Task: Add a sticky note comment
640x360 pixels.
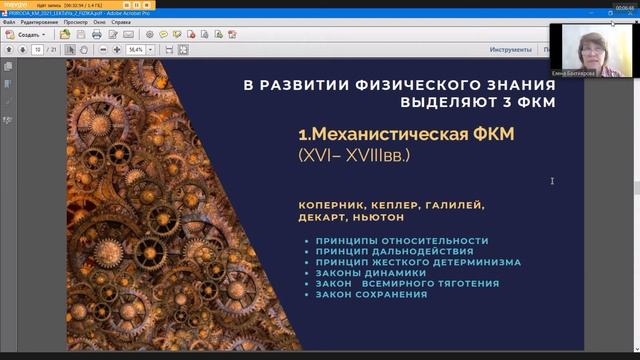Action: 163,35
